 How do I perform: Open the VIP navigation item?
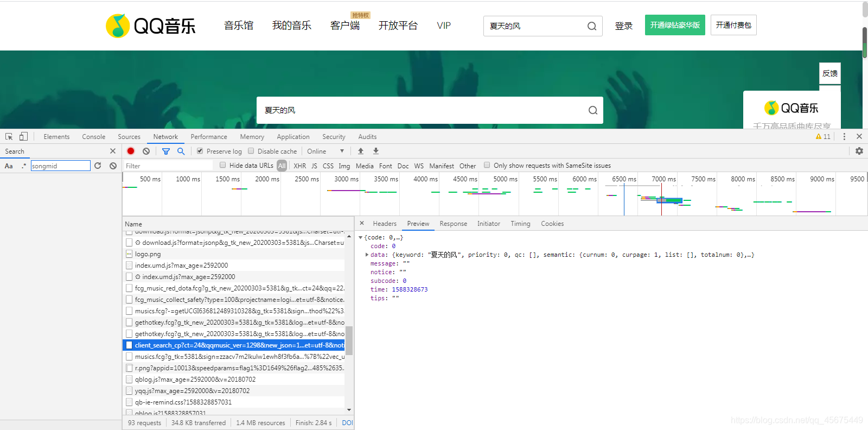[x=444, y=26]
